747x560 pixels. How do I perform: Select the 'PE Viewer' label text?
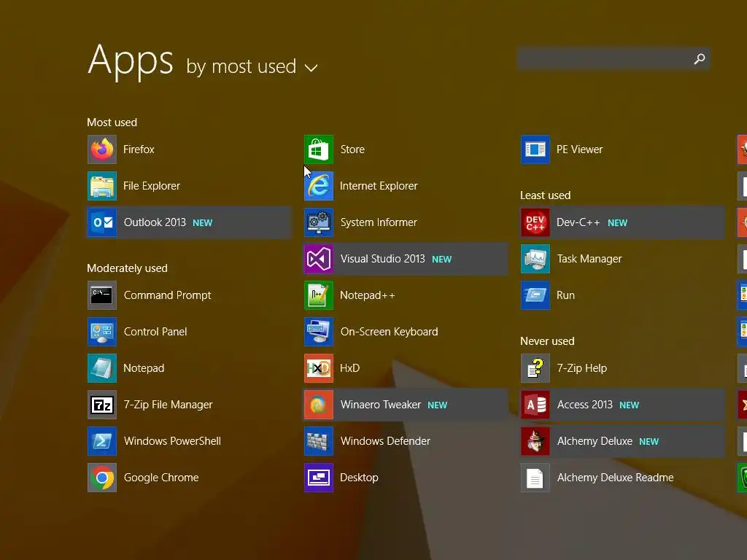579,149
